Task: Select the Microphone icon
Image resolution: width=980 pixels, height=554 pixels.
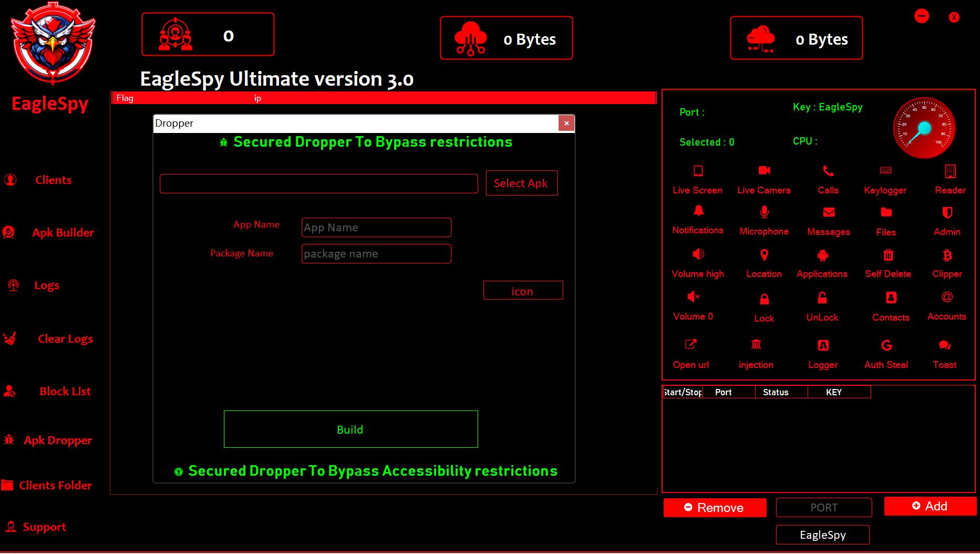Action: pos(765,212)
